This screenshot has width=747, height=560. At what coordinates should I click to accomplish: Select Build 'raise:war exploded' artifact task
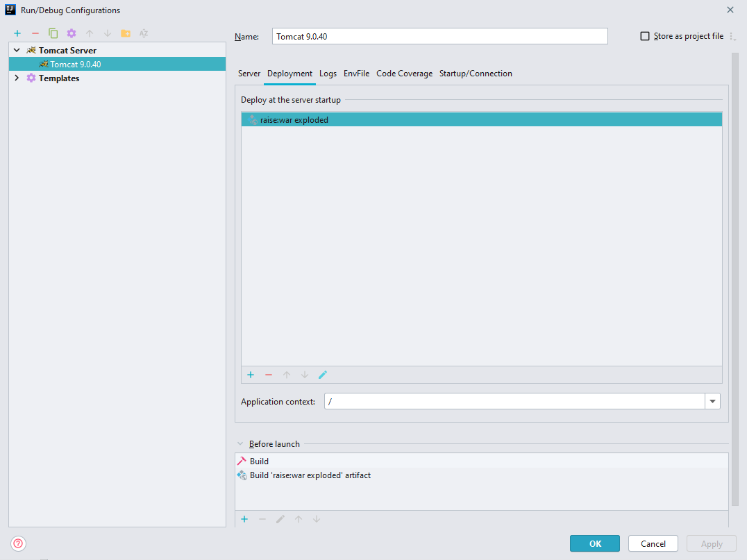tap(482, 475)
